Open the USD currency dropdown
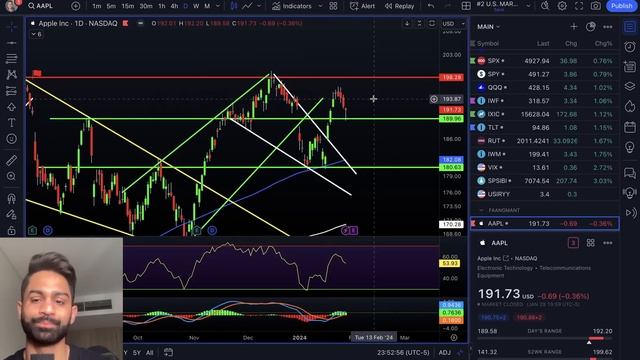 click(453, 24)
